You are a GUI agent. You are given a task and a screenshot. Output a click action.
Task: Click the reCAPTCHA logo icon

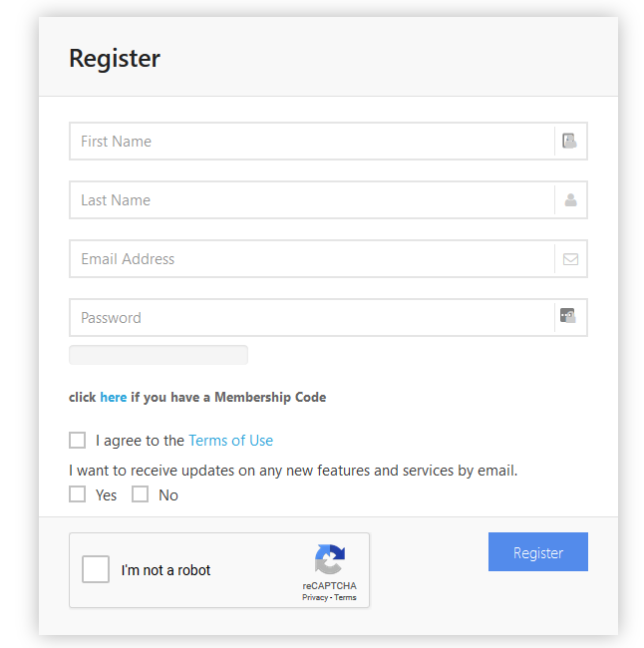click(329, 559)
